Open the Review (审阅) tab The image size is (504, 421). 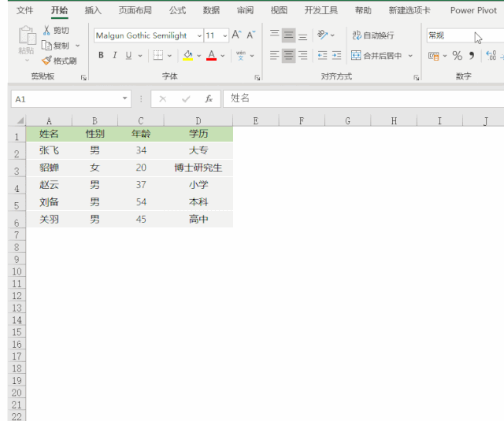(x=245, y=10)
